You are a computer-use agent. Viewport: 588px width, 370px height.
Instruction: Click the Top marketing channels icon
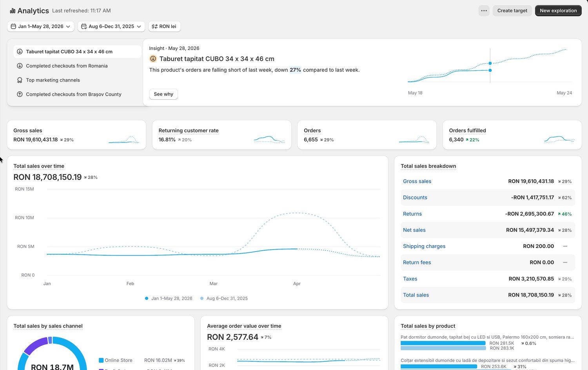click(20, 80)
